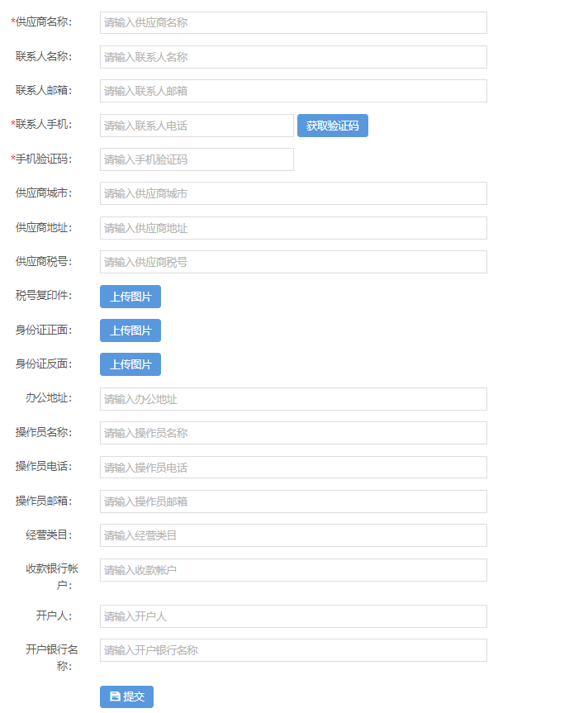Click the contact phone number field
588x713 pixels.
197,126
